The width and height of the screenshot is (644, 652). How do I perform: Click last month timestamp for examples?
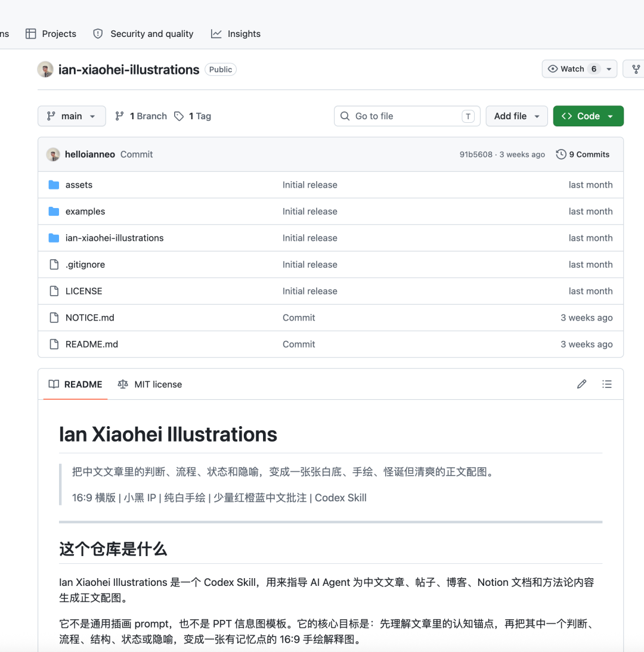coord(590,211)
